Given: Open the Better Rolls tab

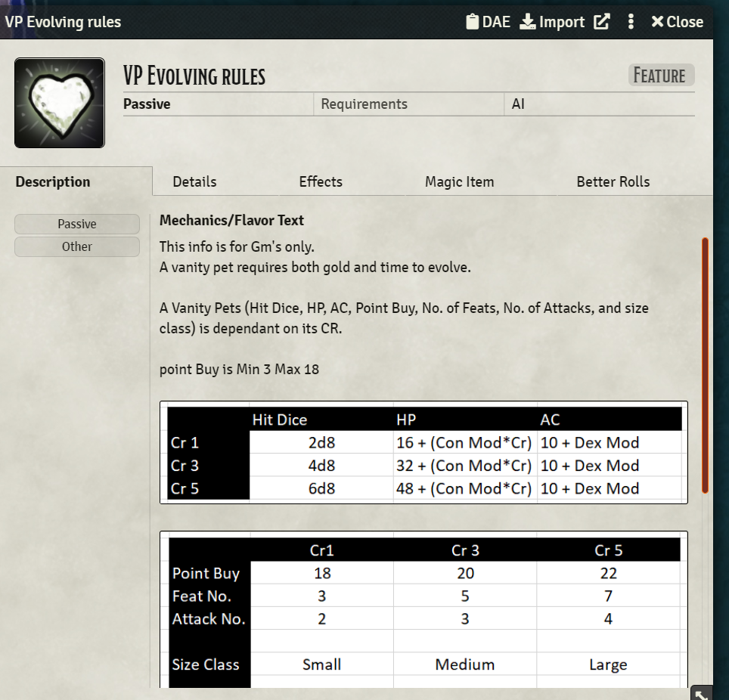Looking at the screenshot, I should (613, 181).
